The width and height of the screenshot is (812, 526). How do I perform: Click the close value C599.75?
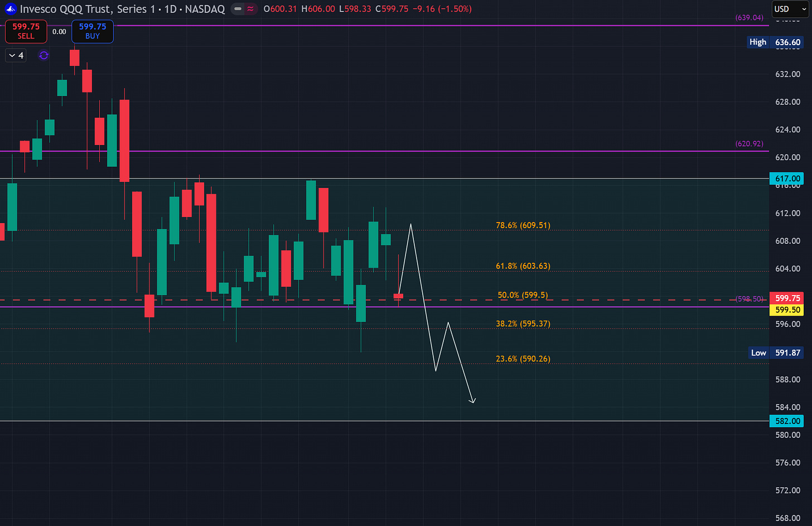[391, 9]
